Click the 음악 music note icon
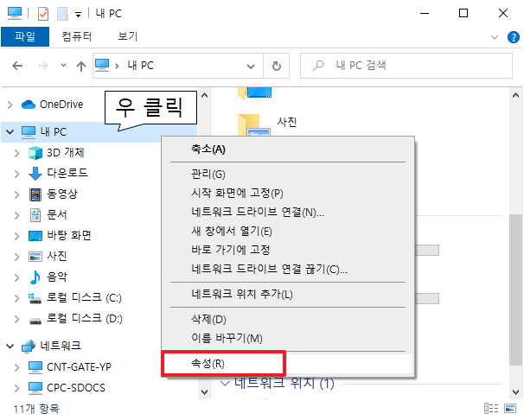 pos(35,277)
